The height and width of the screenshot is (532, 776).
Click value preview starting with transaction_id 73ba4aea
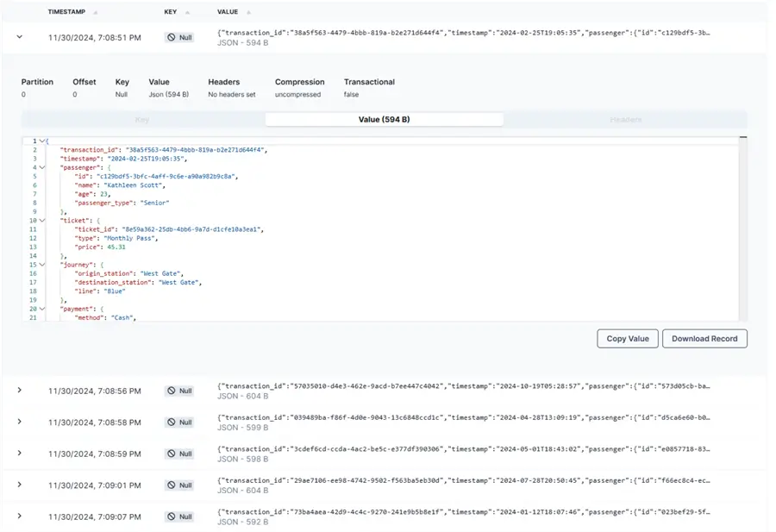[464, 512]
